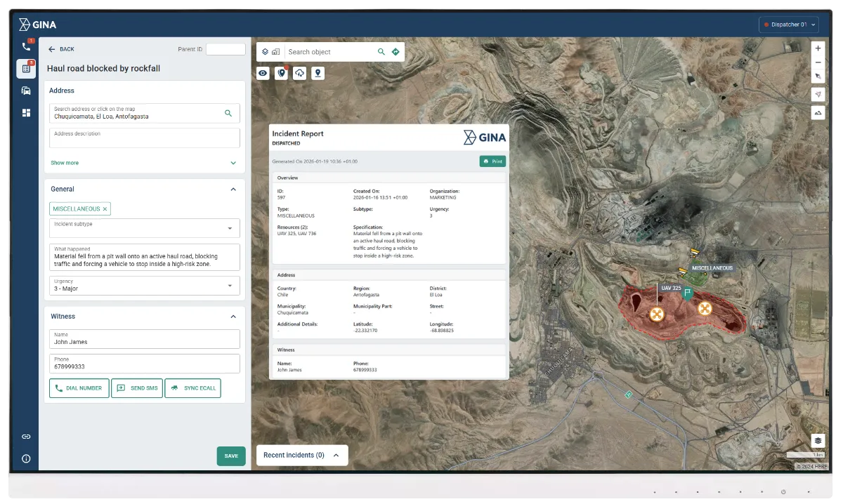The image size is (843, 504).
Task: Toggle the map layers button at bottom right
Action: (x=818, y=440)
